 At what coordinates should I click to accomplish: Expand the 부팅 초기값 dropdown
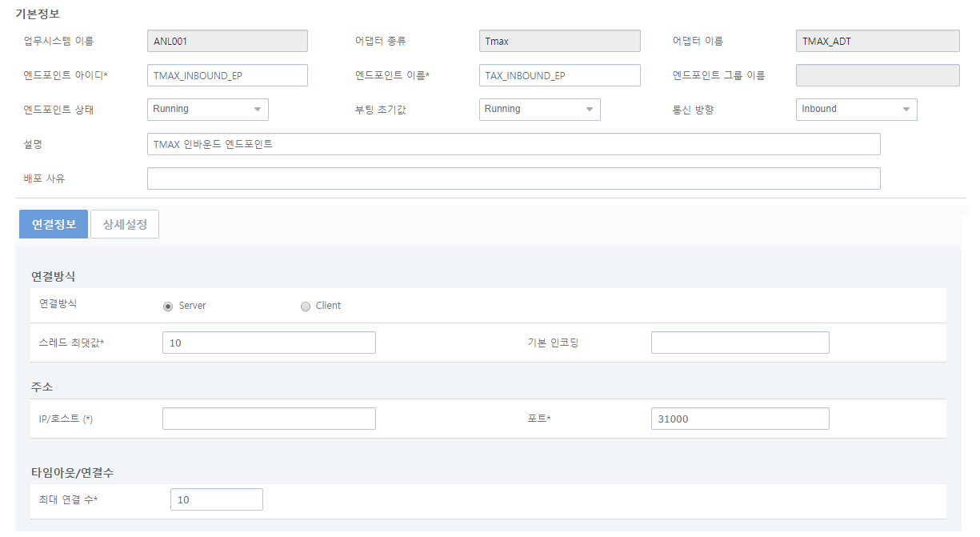point(539,110)
